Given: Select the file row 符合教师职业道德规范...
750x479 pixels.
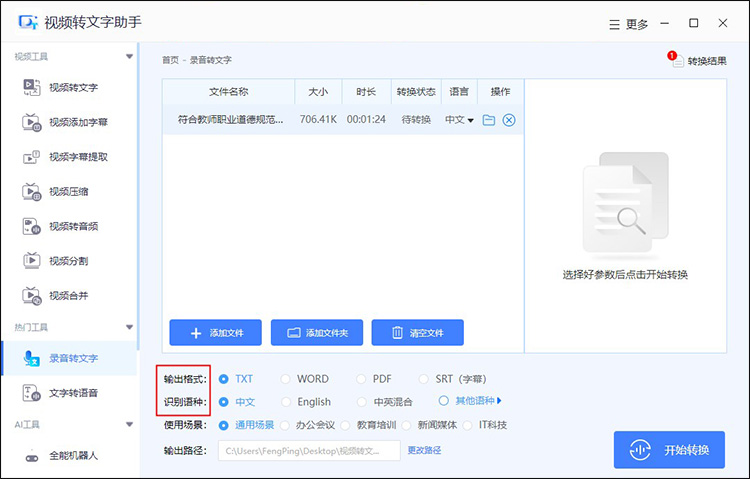Looking at the screenshot, I should click(x=343, y=120).
